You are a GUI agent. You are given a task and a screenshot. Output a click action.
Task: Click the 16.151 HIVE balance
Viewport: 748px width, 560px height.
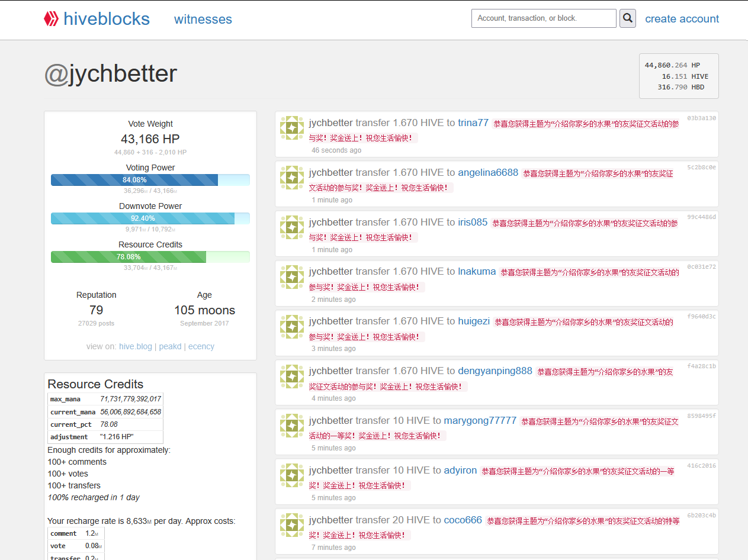click(685, 76)
